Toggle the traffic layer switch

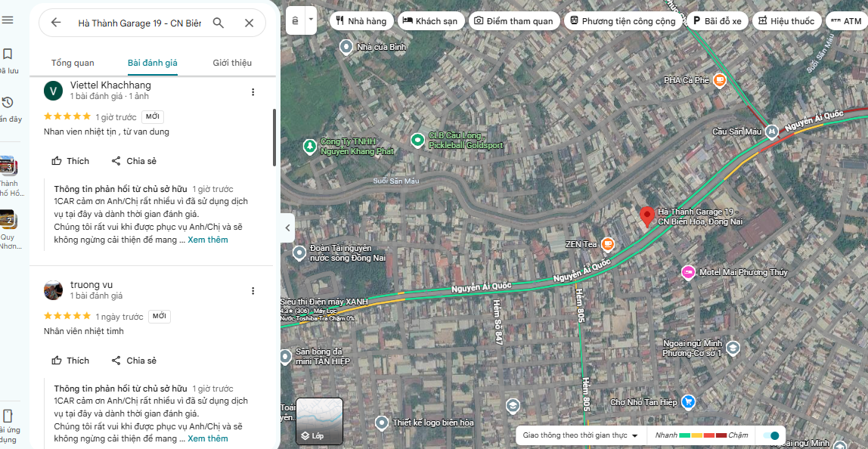pos(770,435)
